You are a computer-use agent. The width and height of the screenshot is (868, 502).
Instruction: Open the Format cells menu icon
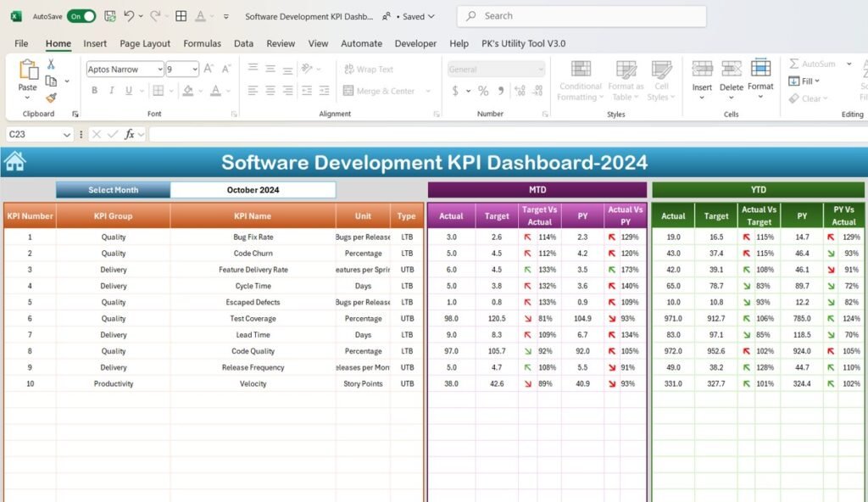point(760,70)
